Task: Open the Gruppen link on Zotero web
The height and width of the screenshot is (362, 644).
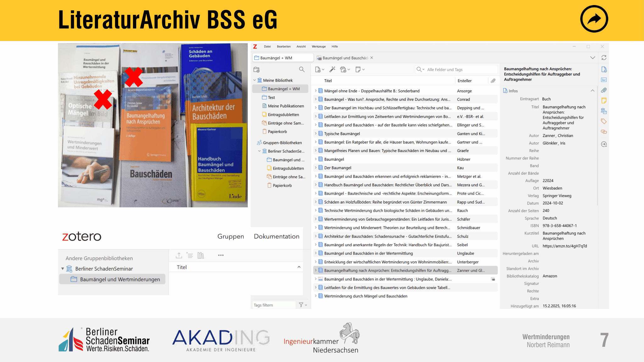Action: [230, 236]
